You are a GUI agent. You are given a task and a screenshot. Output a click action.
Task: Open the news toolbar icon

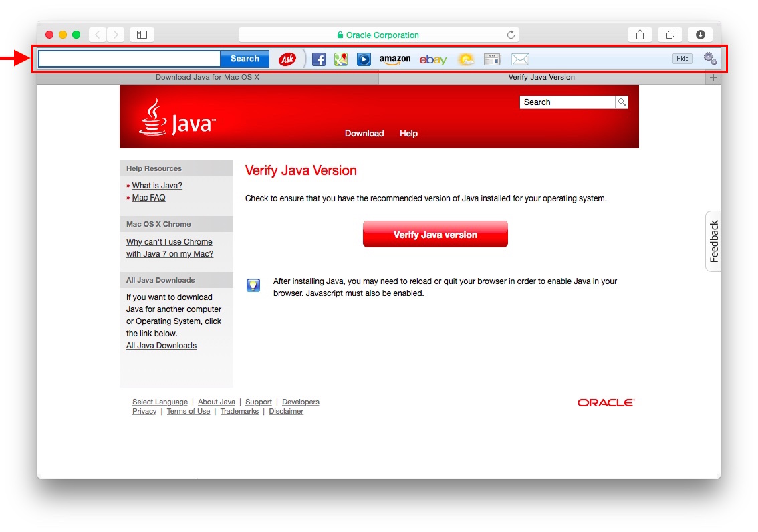(x=492, y=59)
